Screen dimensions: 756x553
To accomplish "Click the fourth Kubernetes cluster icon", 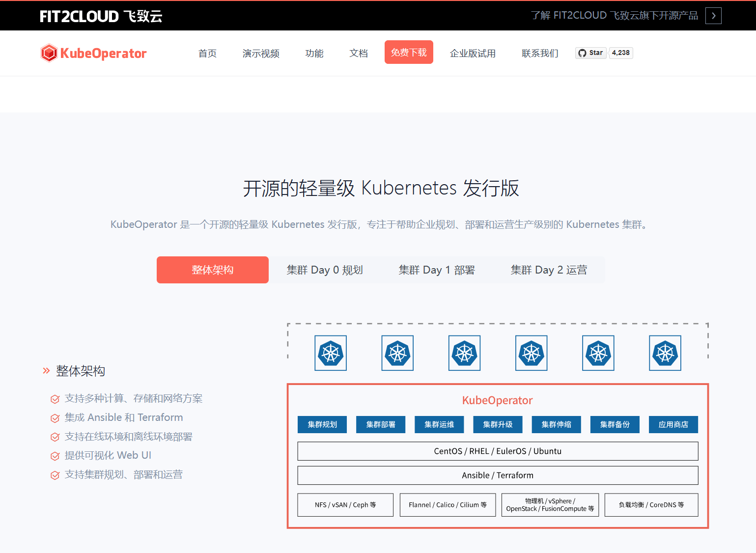I will [x=531, y=353].
